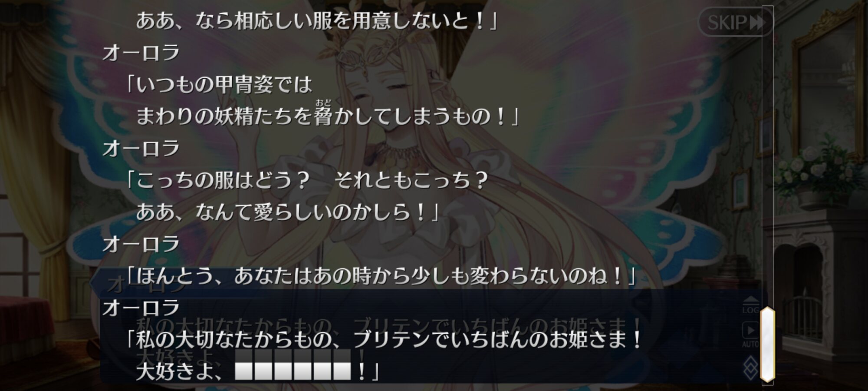Close the backlog with the LOG icon
The image size is (868, 391).
pyautogui.click(x=750, y=305)
